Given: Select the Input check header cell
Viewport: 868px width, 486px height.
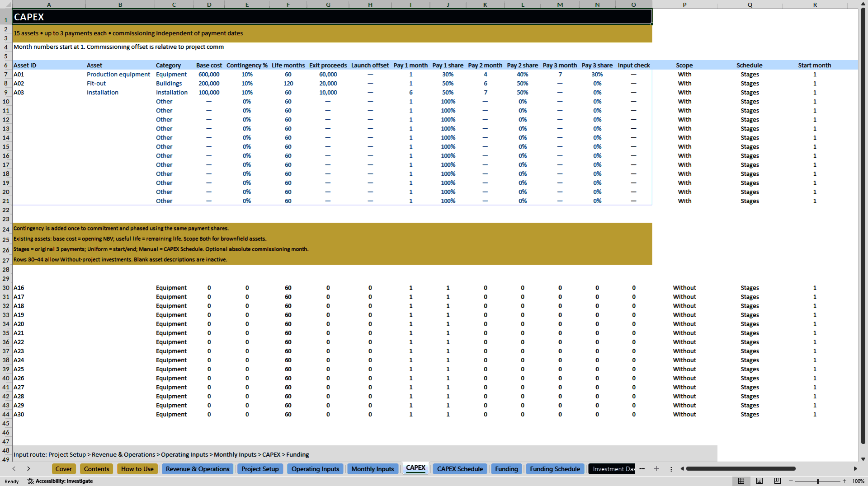Looking at the screenshot, I should (x=633, y=65).
